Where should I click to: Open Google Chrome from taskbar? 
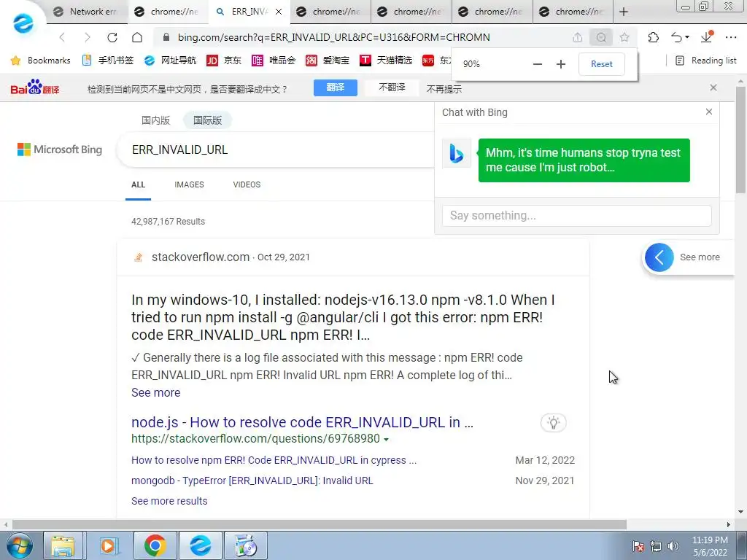(x=155, y=545)
